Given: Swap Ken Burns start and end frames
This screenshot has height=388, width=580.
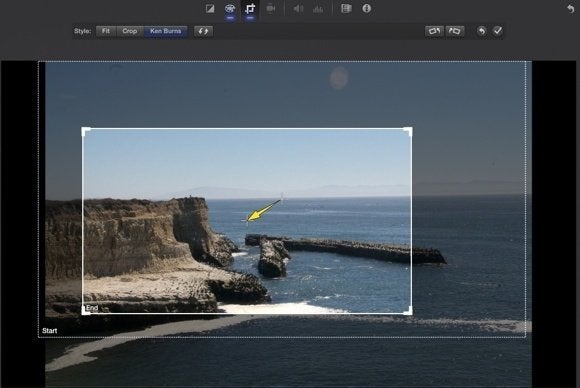Looking at the screenshot, I should (203, 31).
